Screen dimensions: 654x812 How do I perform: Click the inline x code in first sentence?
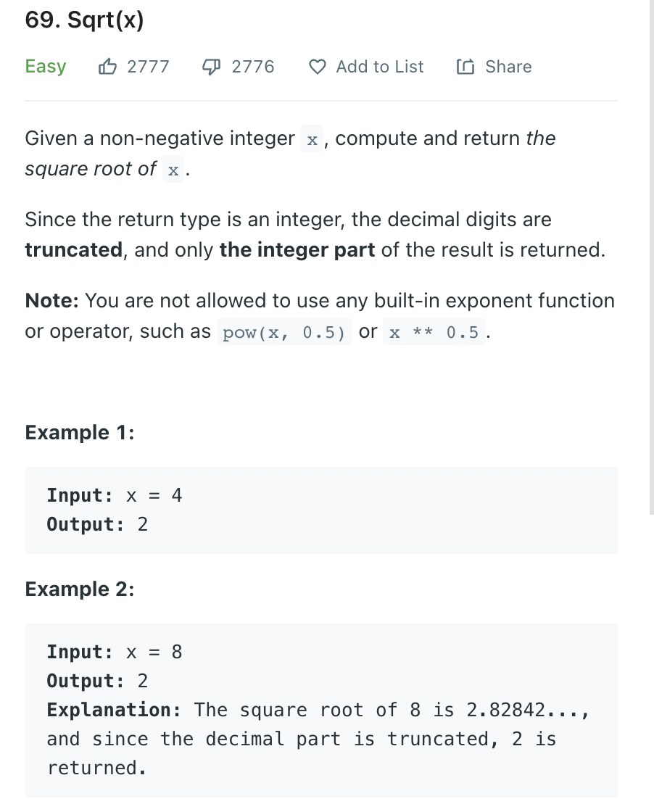click(312, 138)
